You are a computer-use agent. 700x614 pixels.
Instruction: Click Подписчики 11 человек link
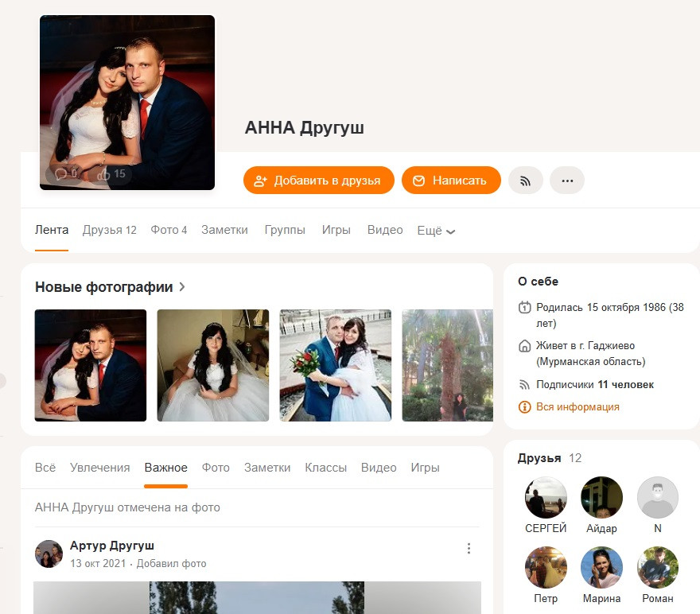click(x=595, y=385)
